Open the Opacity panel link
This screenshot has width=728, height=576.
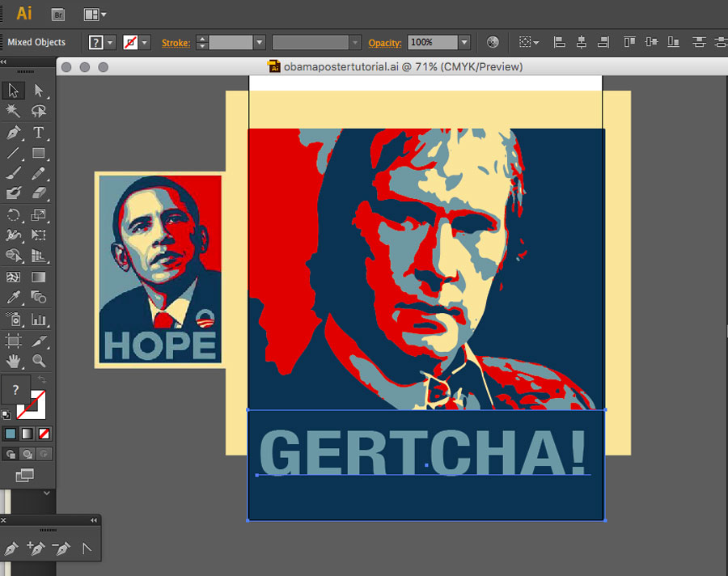385,43
